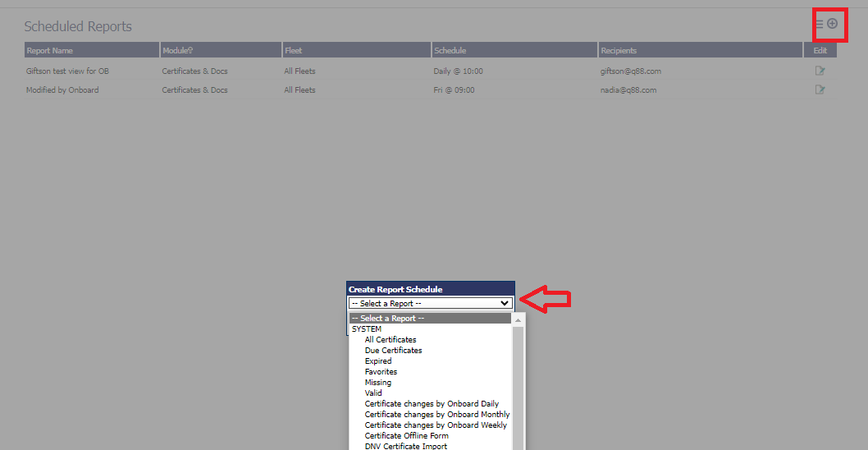Viewport: 868px width, 450px height.
Task: Pick Certificate changes by Onboard Daily
Action: tap(432, 403)
